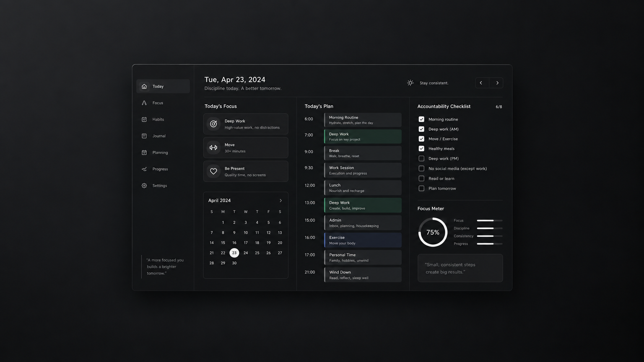The width and height of the screenshot is (644, 362).
Task: Open the 6:00 Morning Routine block
Action: 363,120
